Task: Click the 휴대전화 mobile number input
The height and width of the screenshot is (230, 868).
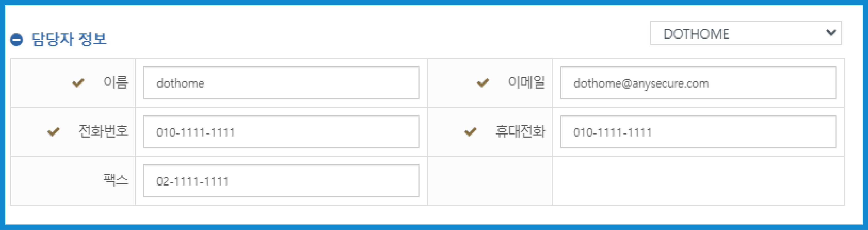Action: (698, 132)
